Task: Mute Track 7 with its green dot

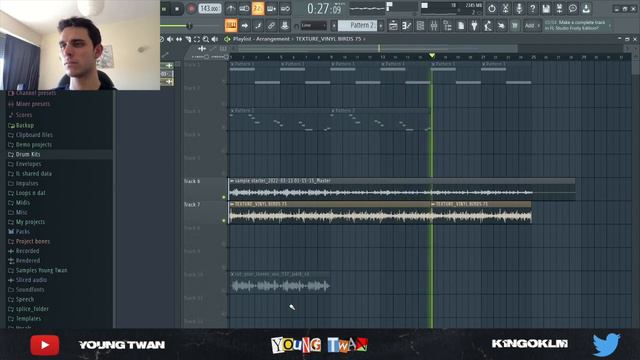Action: click(x=224, y=221)
